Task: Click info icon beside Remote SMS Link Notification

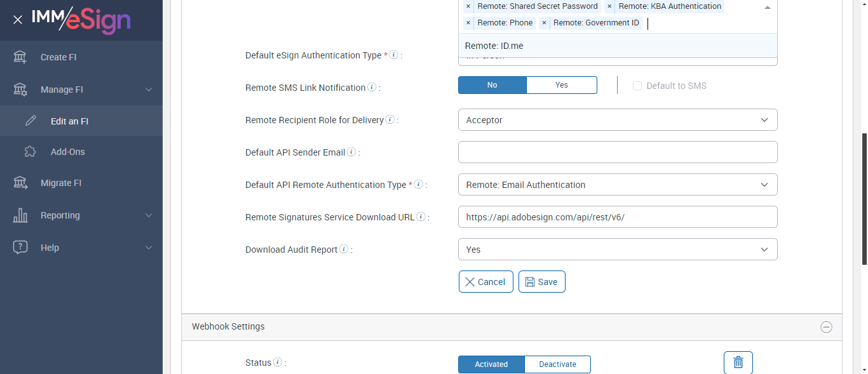Action: [372, 88]
